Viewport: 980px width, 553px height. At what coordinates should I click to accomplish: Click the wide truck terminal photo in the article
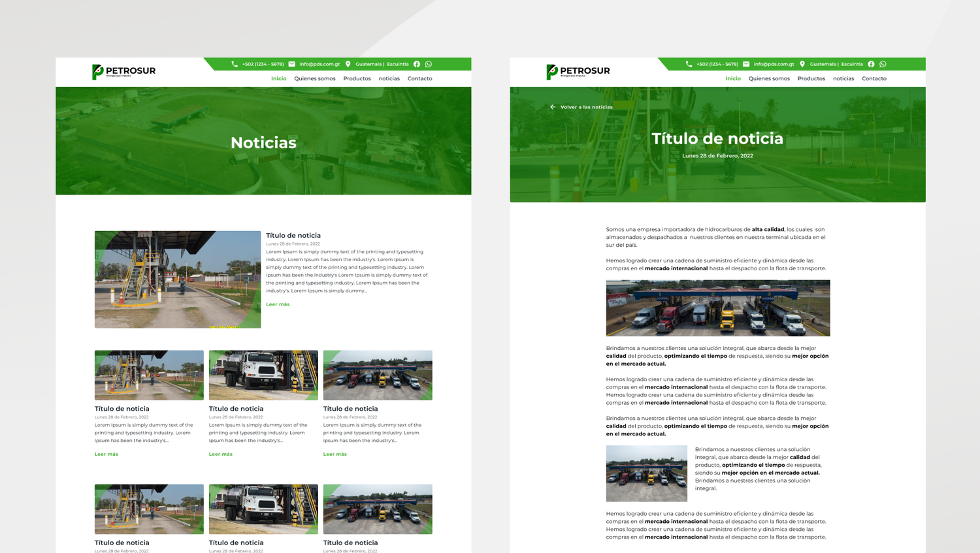point(718,308)
